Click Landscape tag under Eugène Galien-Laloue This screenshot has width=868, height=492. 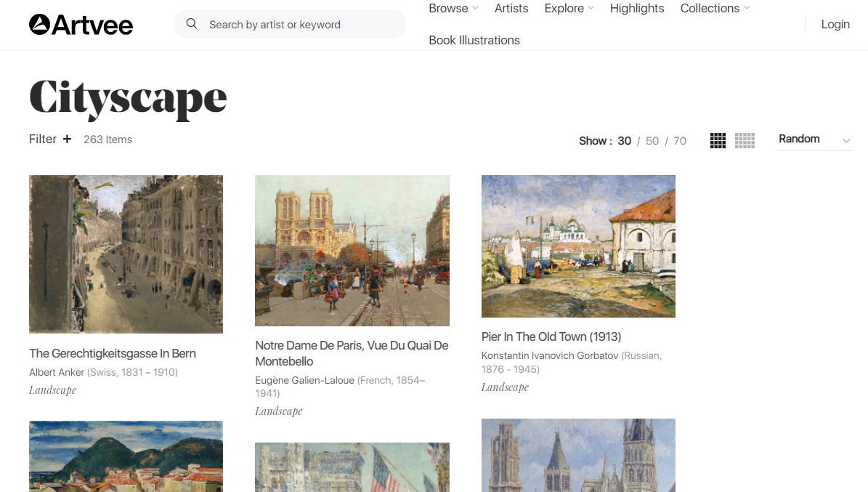tap(278, 411)
